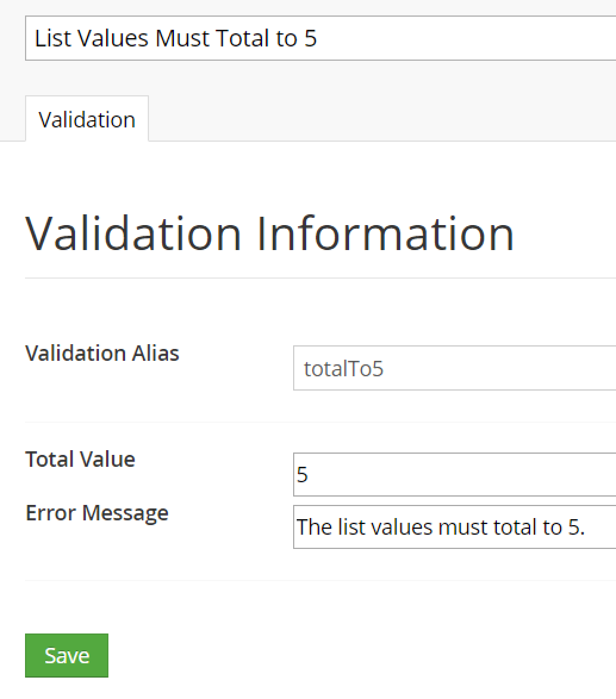
Task: Click the Validation Alias field showing 'totalTo5'
Action: pyautogui.click(x=417, y=368)
